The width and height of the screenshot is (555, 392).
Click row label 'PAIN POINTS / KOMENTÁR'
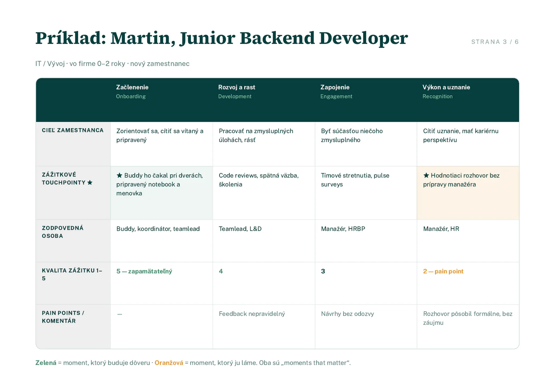click(63, 317)
